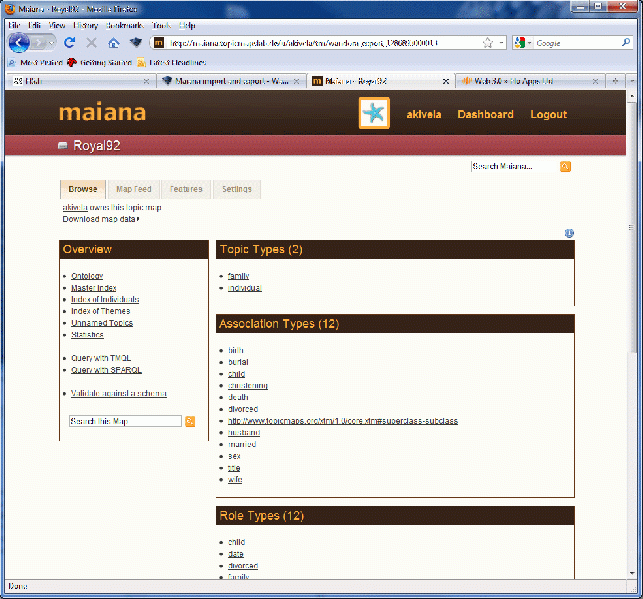Click the Dashboard link
643x599 pixels.
[485, 114]
